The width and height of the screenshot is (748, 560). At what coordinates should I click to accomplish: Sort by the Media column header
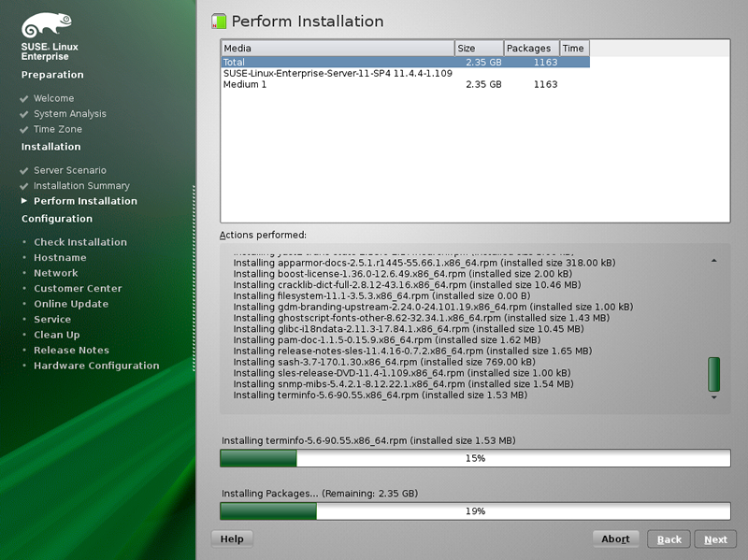point(338,49)
